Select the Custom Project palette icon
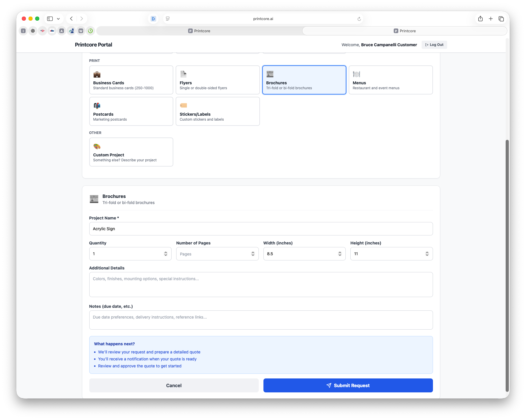This screenshot has height=420, width=526. 97,146
